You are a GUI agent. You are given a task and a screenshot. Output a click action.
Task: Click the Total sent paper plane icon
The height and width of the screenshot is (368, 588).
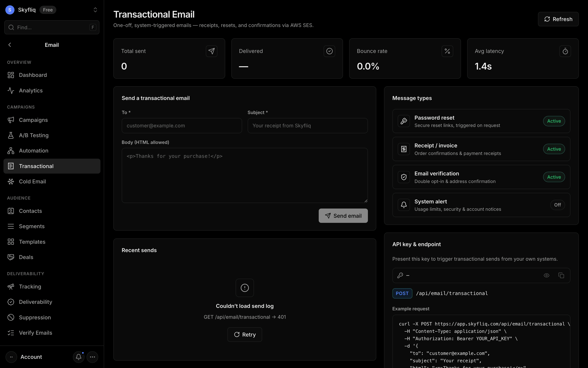point(211,51)
